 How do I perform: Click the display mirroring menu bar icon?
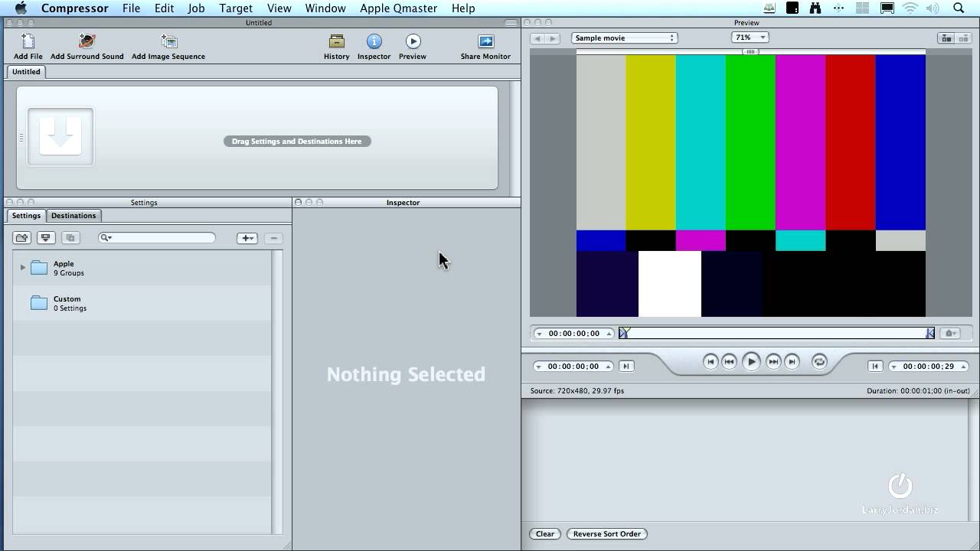pos(887,8)
